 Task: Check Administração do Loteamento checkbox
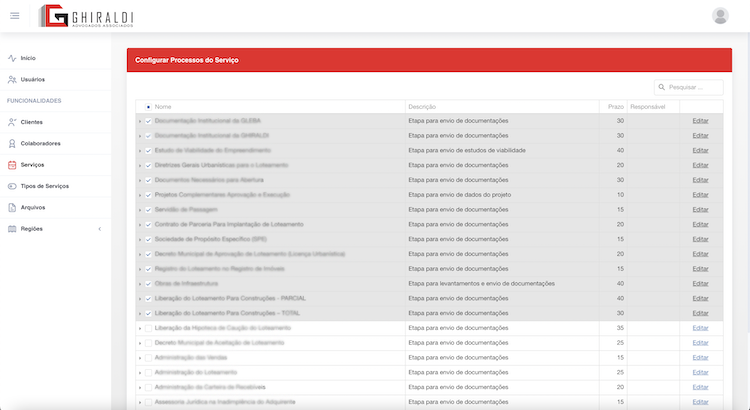coord(148,373)
